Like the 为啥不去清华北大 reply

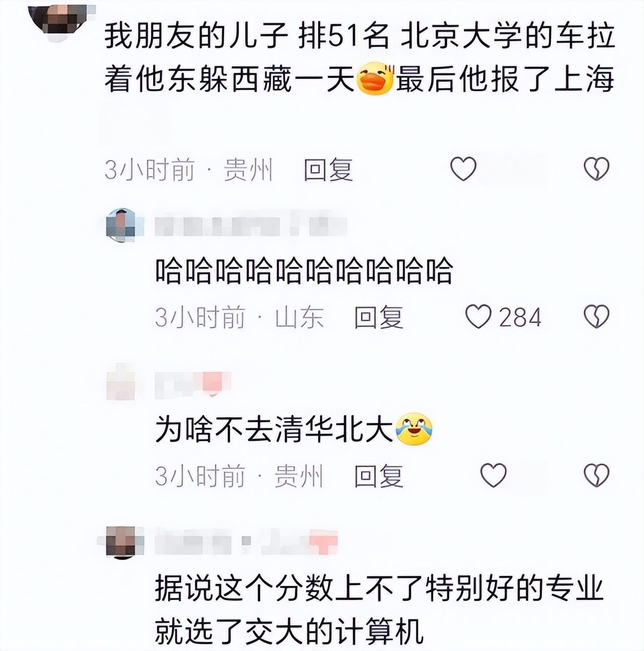coord(494,475)
